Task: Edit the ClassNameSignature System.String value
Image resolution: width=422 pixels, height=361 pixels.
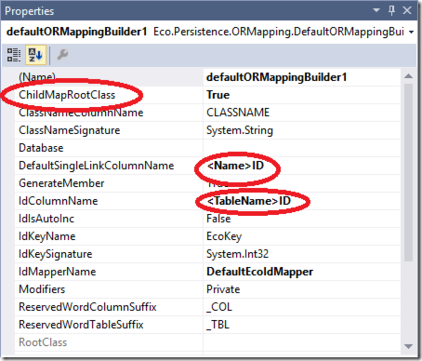Action: point(302,130)
